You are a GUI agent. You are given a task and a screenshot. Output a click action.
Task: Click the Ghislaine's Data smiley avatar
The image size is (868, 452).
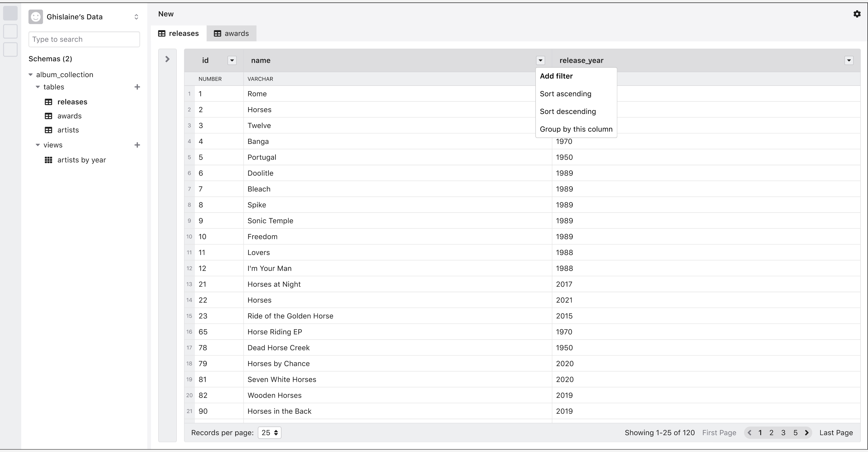[36, 17]
